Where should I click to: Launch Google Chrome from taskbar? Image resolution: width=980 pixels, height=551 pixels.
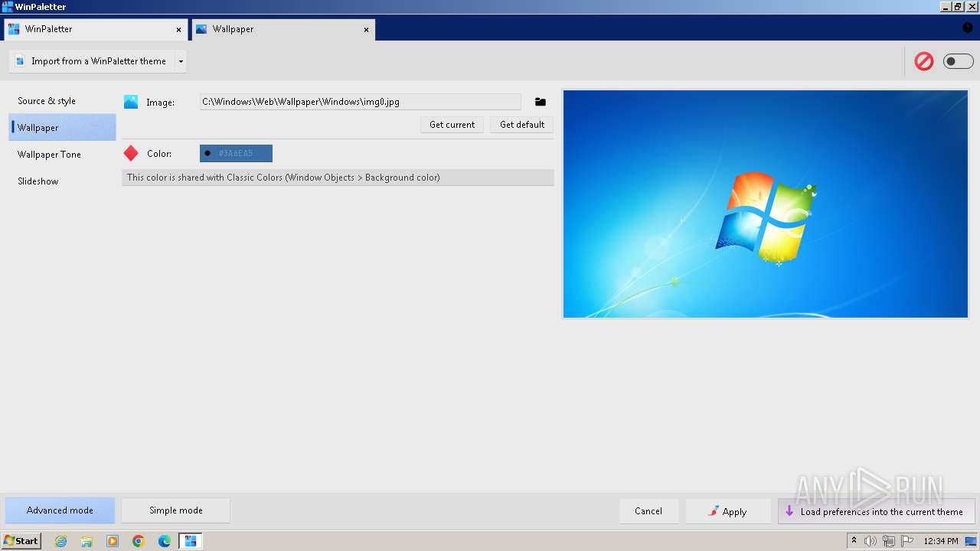(139, 541)
